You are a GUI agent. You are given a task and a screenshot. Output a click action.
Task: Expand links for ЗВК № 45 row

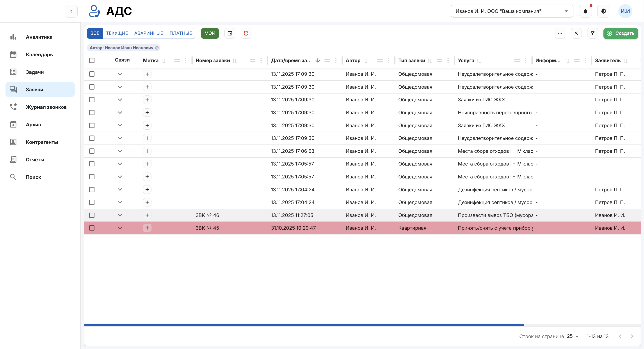pos(120,228)
